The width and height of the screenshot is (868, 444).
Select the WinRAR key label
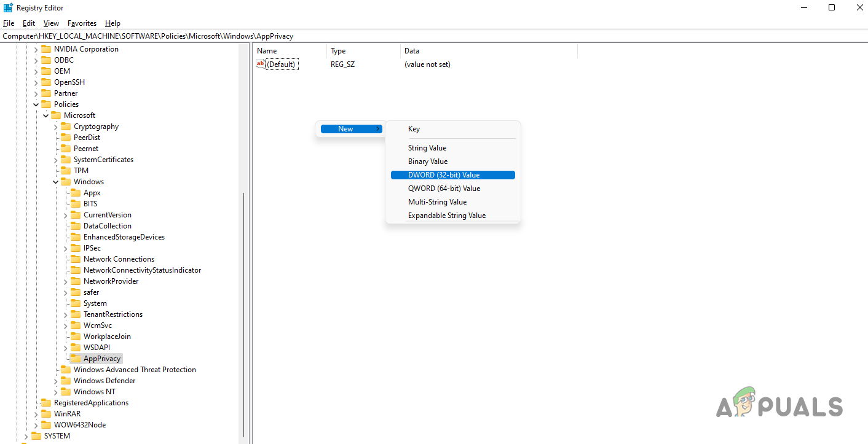pos(67,414)
